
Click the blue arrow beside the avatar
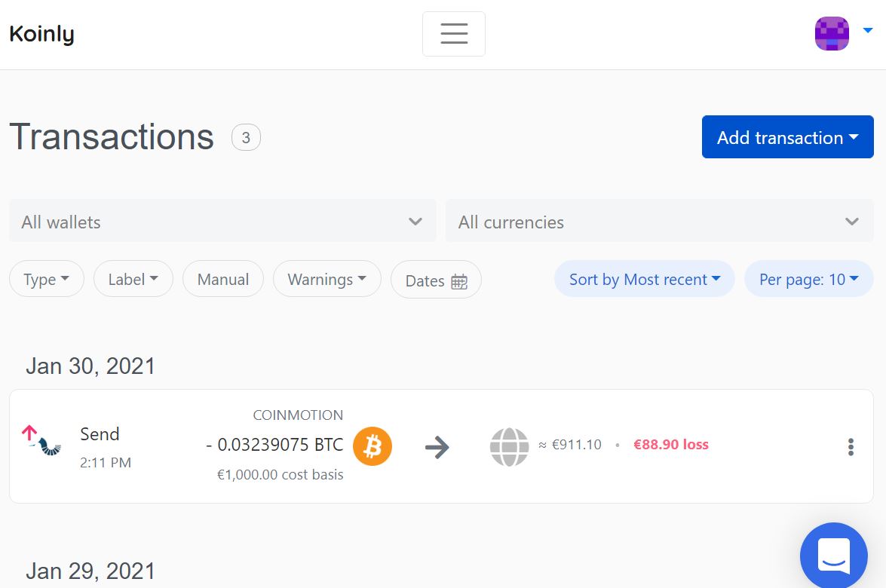coord(867,31)
